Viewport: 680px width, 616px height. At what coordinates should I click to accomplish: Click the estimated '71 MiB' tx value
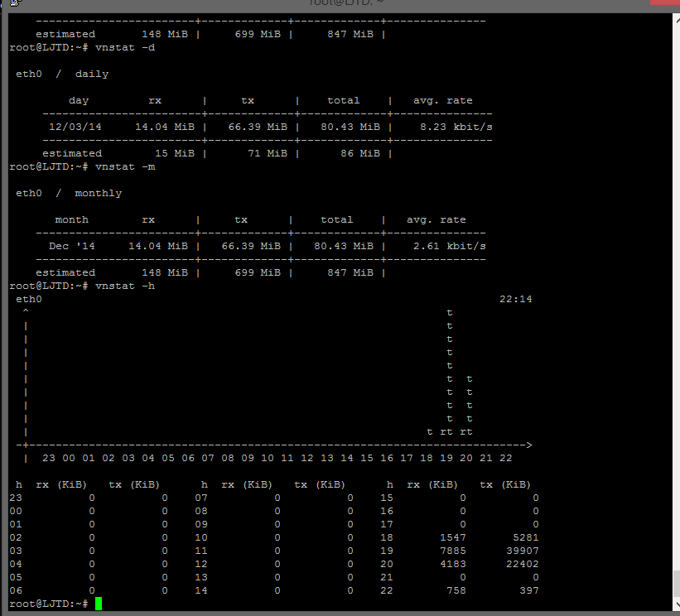tap(268, 153)
